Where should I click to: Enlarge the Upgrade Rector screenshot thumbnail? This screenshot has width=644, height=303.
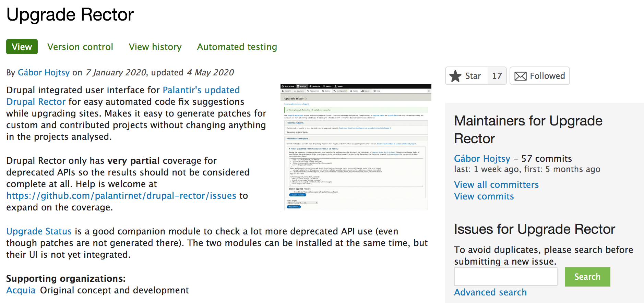tap(356, 147)
